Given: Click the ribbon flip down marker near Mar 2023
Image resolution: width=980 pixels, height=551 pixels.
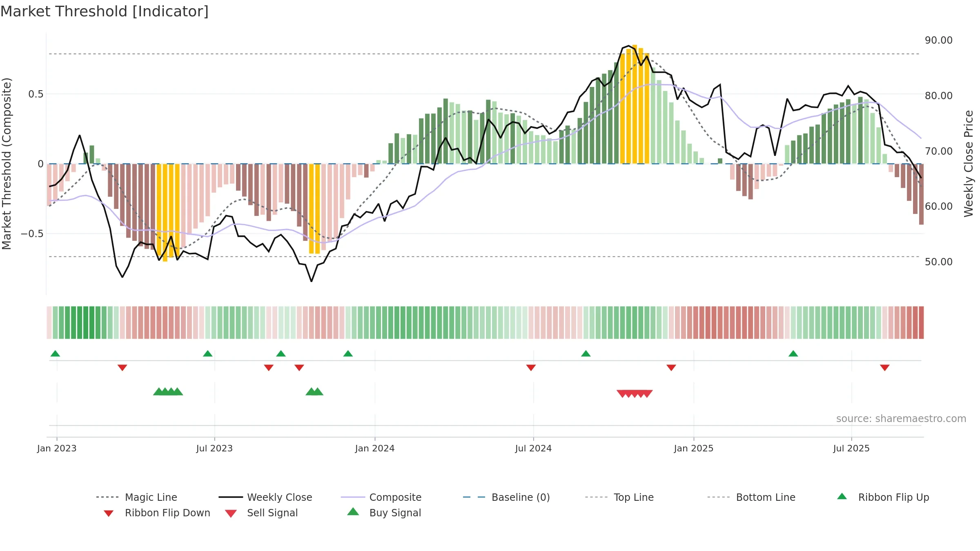Looking at the screenshot, I should click(122, 368).
